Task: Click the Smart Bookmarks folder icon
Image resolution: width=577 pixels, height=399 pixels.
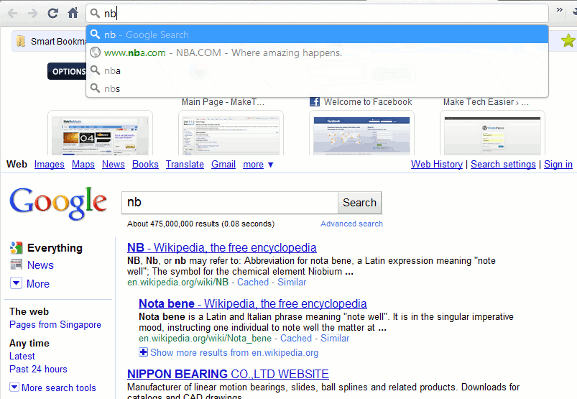Action: 21,41
